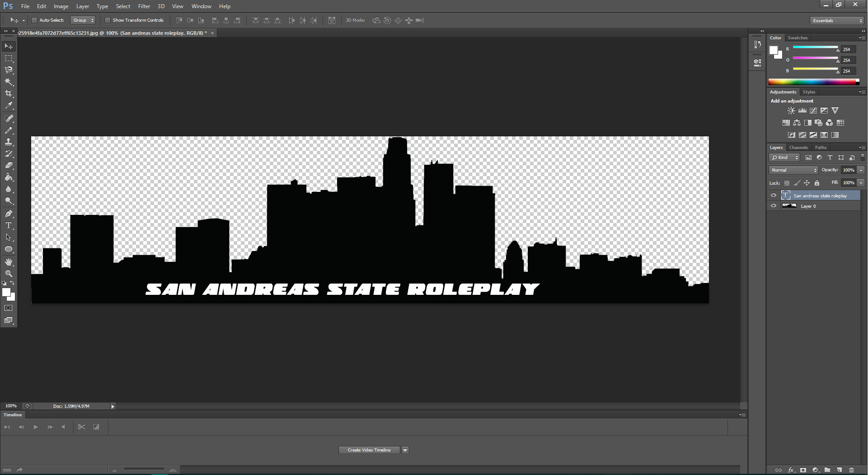Screen dimensions: 868x475
Task: Click the timeline Play button
Action: pyautogui.click(x=36, y=427)
